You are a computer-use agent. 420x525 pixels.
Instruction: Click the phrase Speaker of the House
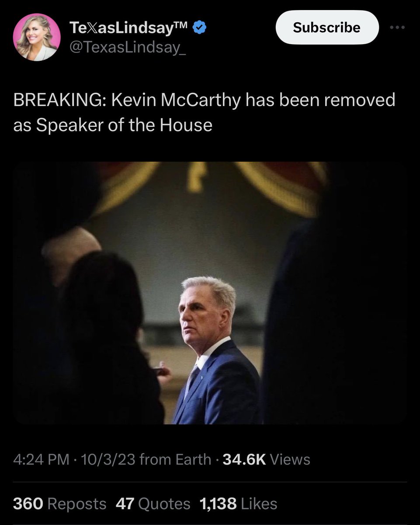tap(124, 126)
